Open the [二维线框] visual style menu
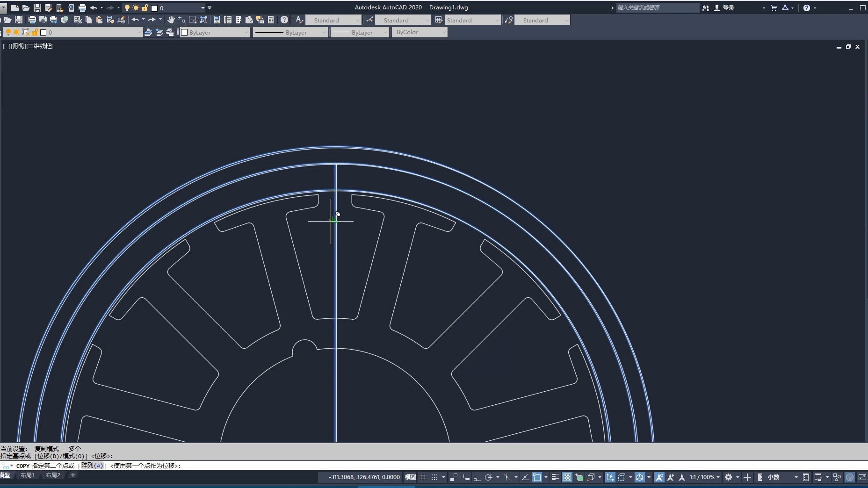The image size is (868, 488). coord(39,46)
